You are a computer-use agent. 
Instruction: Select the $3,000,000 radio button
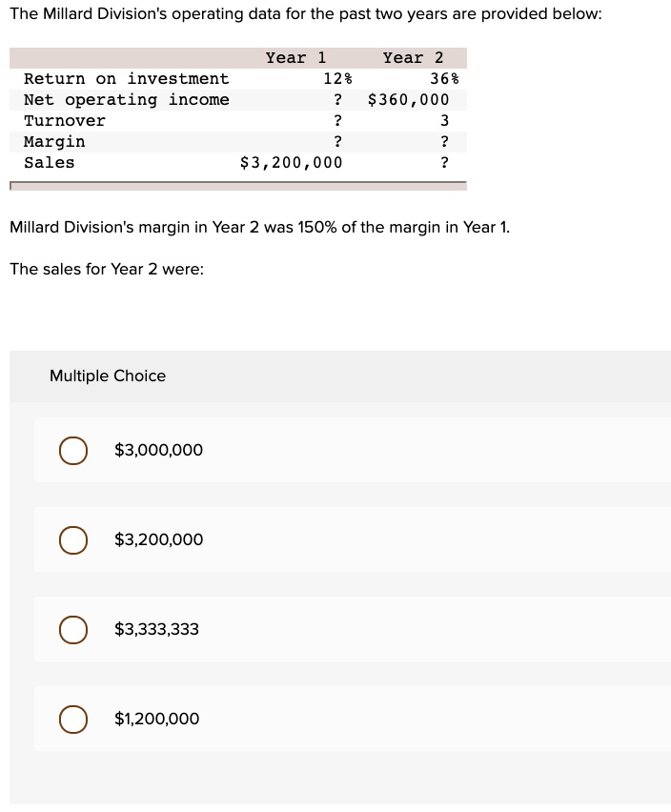click(73, 450)
